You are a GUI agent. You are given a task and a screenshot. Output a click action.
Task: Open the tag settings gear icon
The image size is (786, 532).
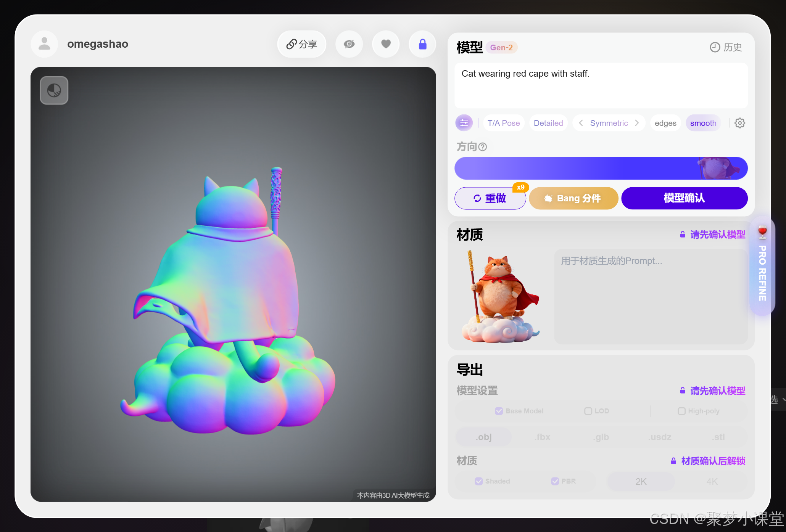click(x=739, y=123)
